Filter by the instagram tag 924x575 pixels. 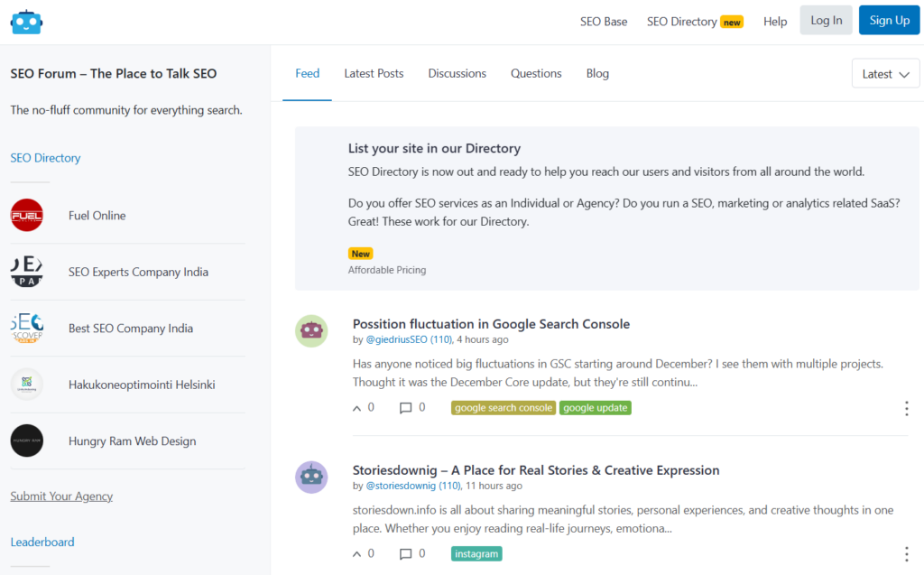point(476,554)
